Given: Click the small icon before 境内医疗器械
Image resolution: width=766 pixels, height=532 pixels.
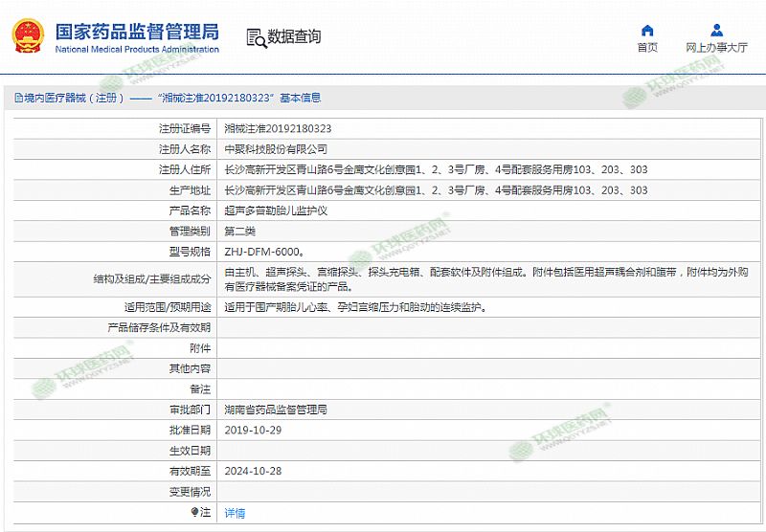Looking at the screenshot, I should (8, 98).
